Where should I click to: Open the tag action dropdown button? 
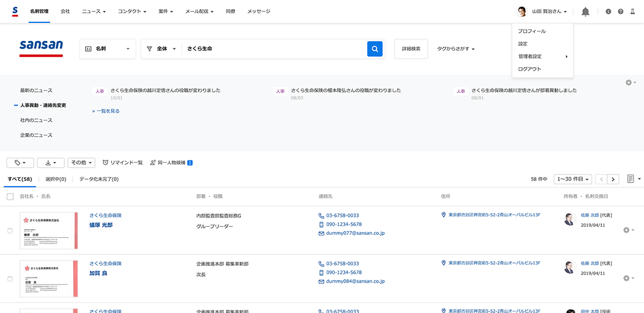coord(20,163)
